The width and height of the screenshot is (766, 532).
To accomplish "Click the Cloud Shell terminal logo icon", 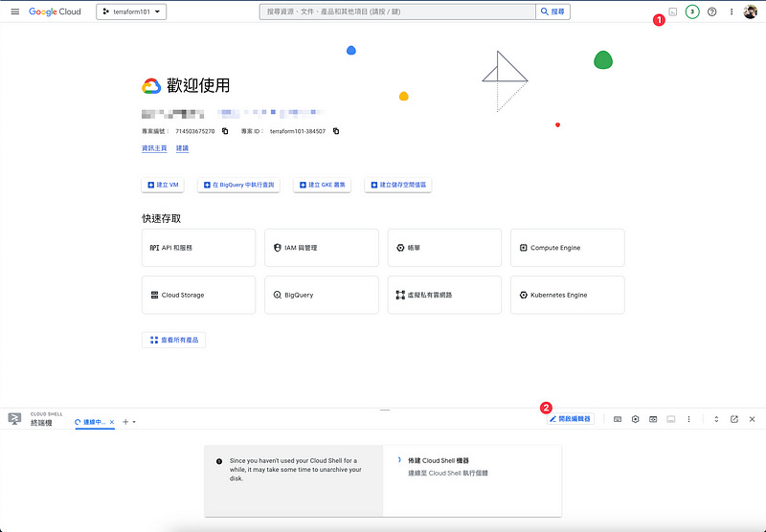I will coord(14,419).
